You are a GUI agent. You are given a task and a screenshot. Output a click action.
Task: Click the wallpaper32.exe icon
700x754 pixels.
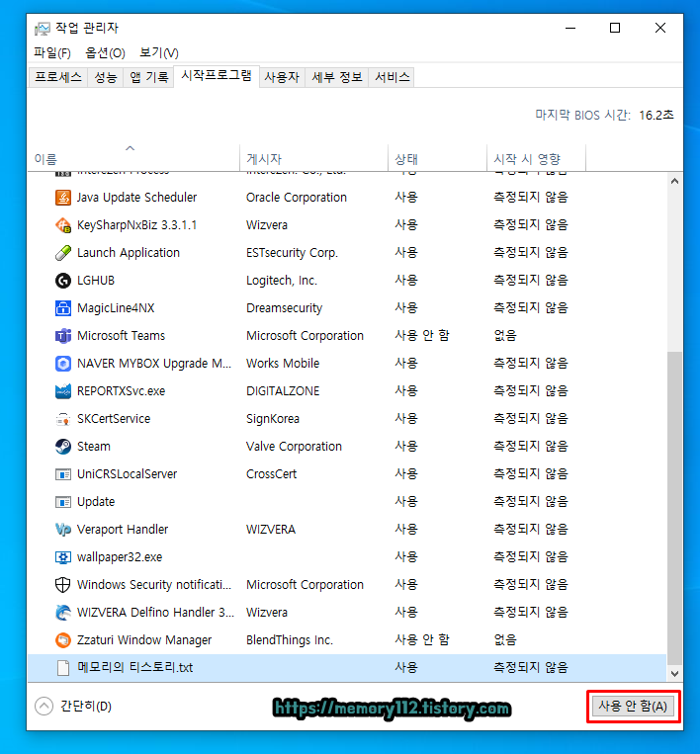point(63,557)
